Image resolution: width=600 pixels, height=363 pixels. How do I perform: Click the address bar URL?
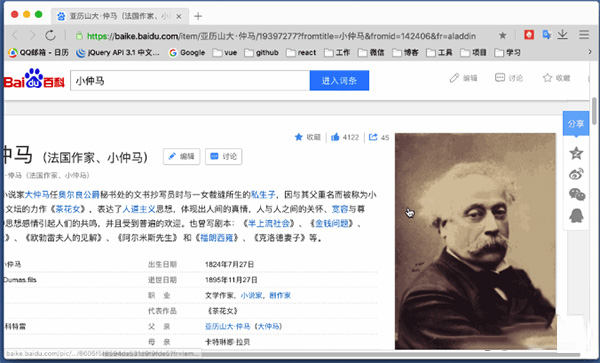[281, 36]
